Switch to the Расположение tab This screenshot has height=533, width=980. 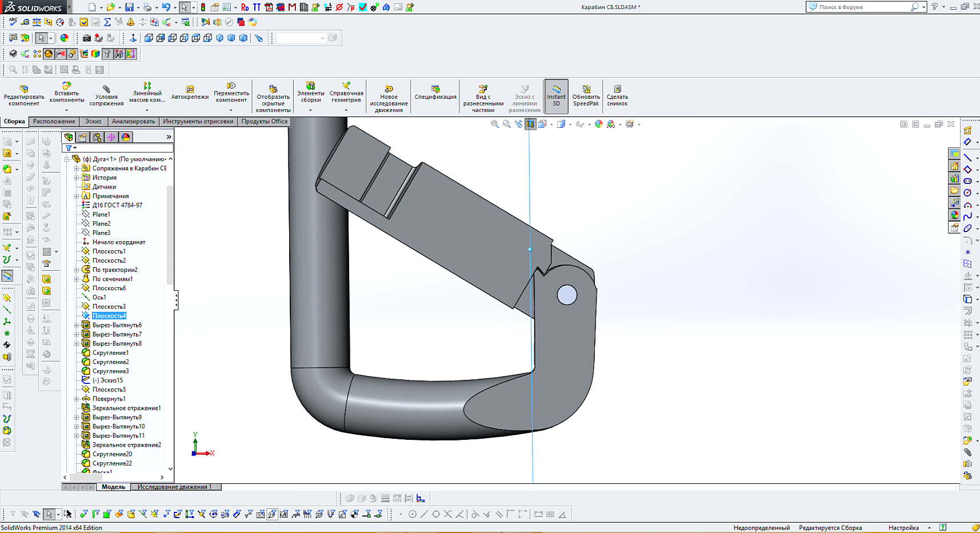click(x=54, y=121)
